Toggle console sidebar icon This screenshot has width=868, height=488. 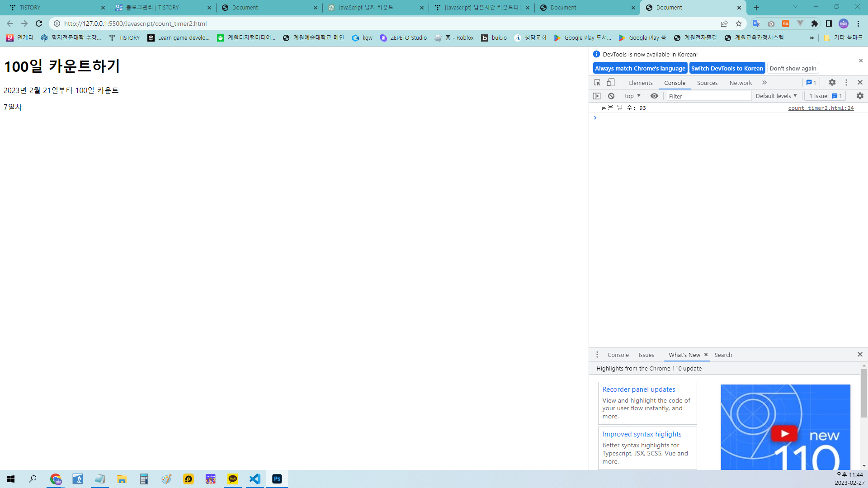[x=597, y=96]
